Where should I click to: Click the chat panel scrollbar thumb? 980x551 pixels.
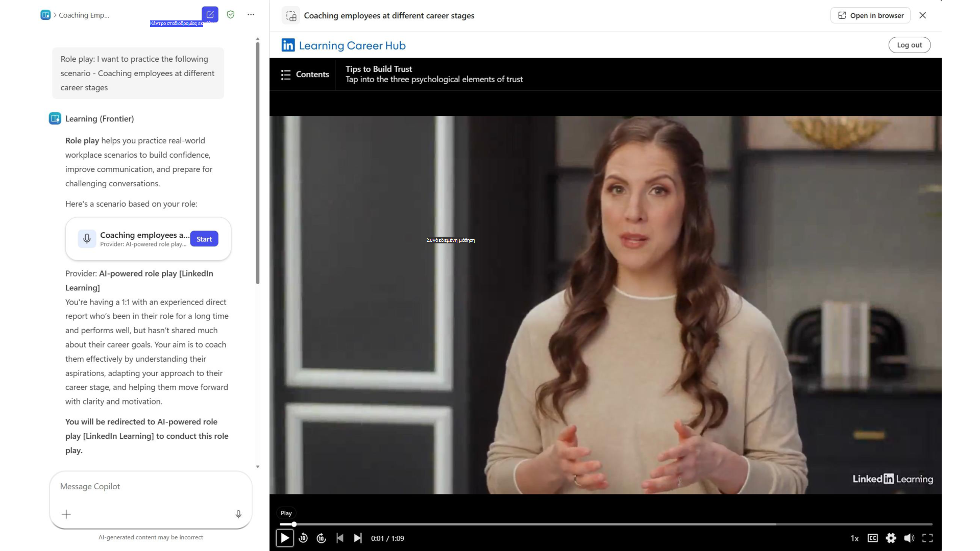258,163
